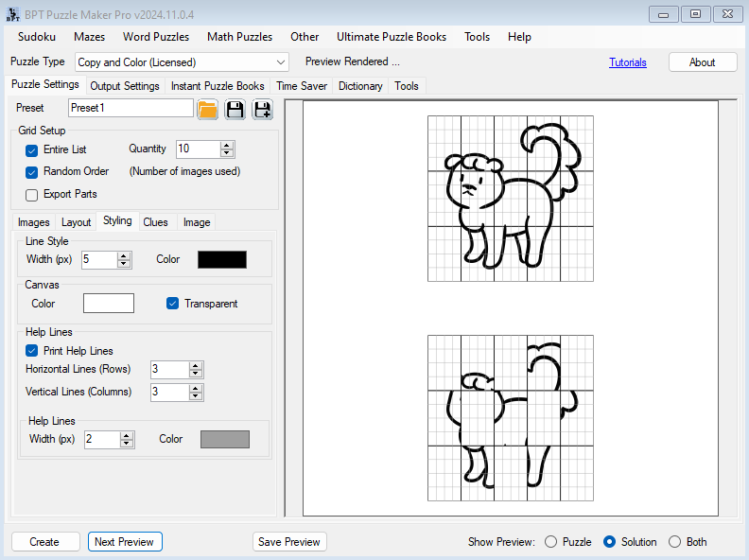Switch to Output Settings tab
This screenshot has height=560, width=749.
125,86
